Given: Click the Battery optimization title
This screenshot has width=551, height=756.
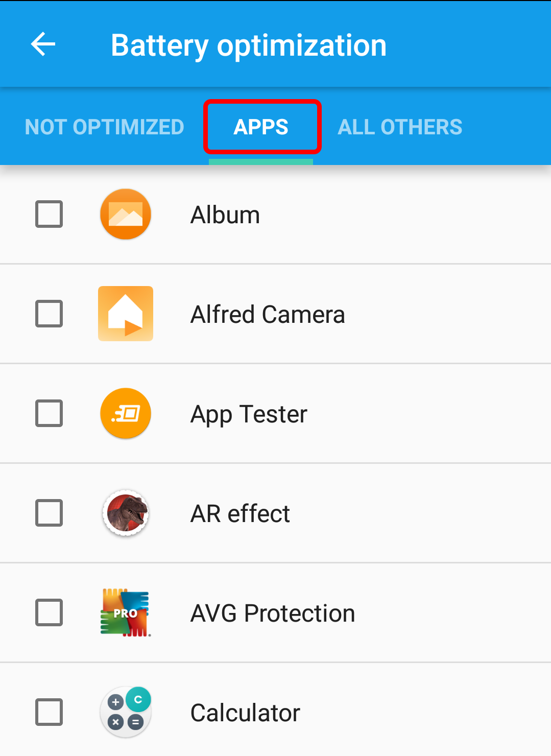Looking at the screenshot, I should (x=249, y=45).
